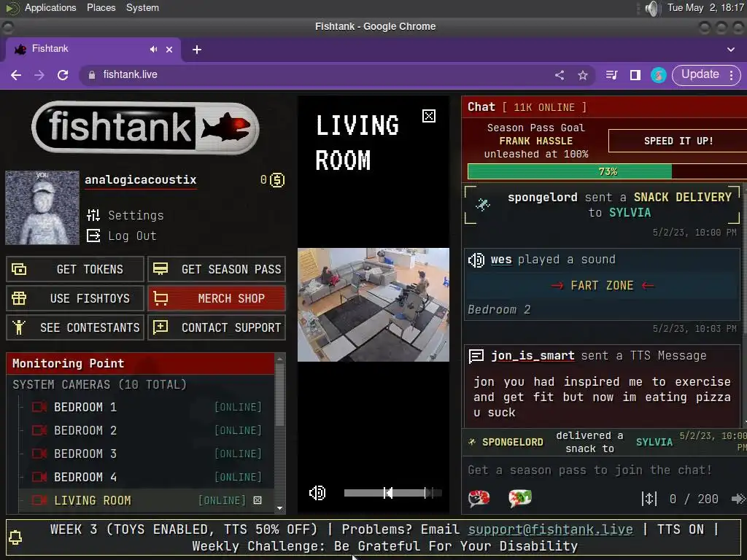Send chat message with arrow icon
This screenshot has width=747, height=560.
[x=738, y=499]
